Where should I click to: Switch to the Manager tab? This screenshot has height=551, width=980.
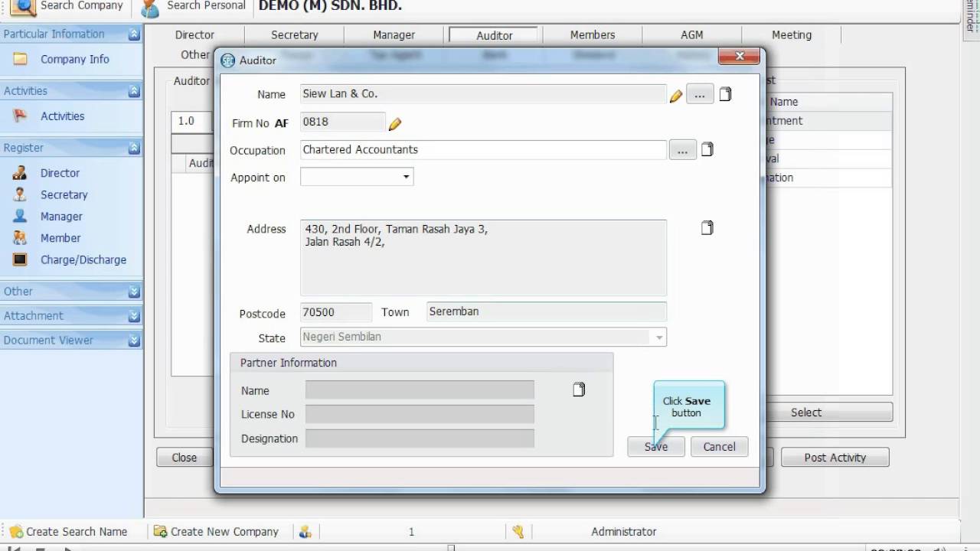point(394,35)
